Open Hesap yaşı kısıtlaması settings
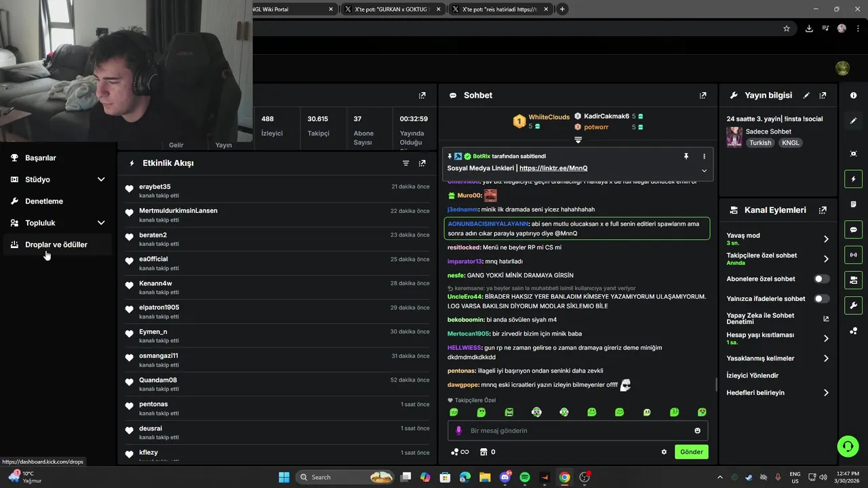 tap(778, 338)
